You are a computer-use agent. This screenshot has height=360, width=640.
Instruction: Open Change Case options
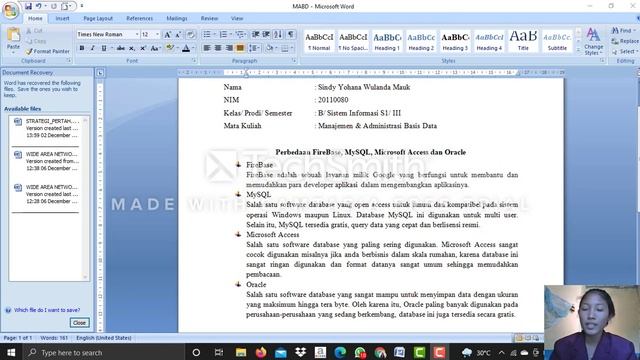coord(155,48)
